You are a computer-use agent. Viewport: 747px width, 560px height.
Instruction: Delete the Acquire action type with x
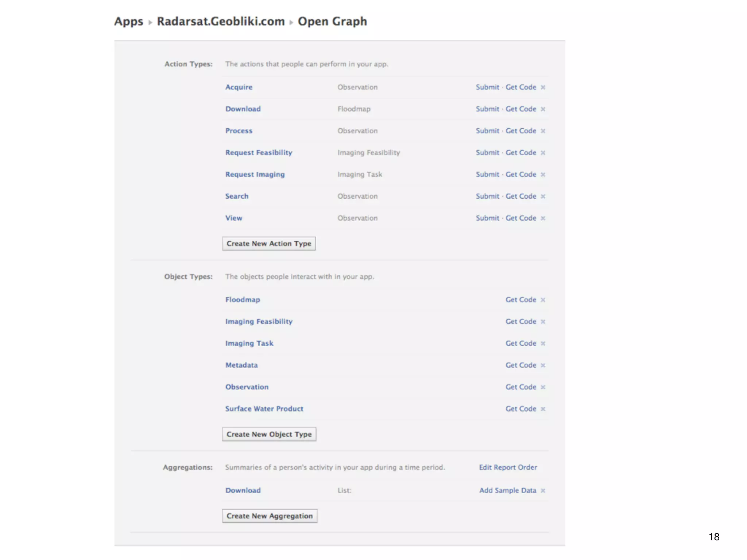point(543,87)
